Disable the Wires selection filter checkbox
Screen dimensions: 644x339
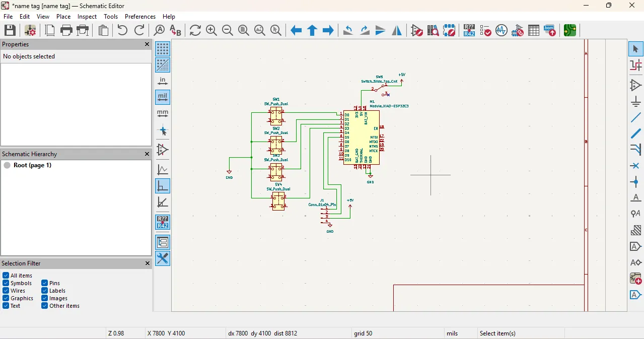[x=6, y=291]
